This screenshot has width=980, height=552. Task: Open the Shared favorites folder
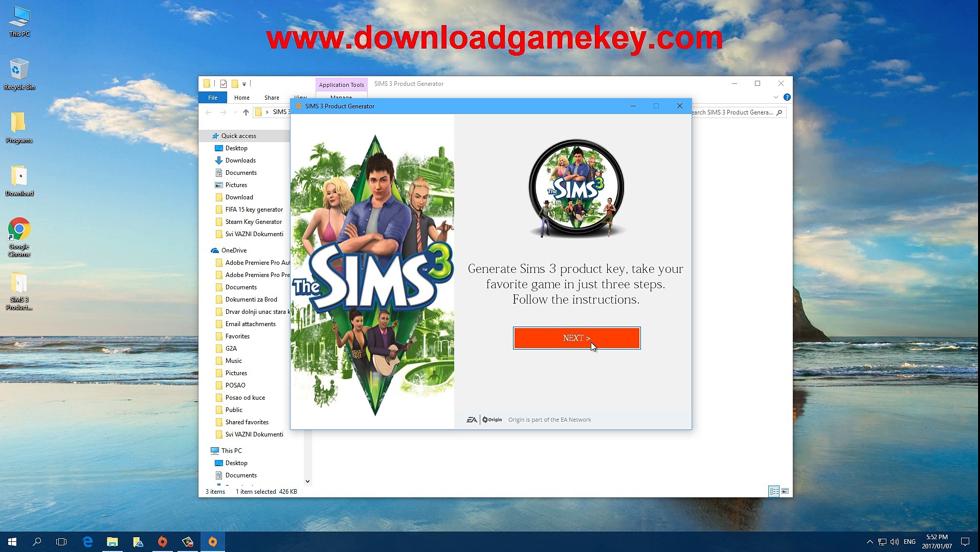247,422
